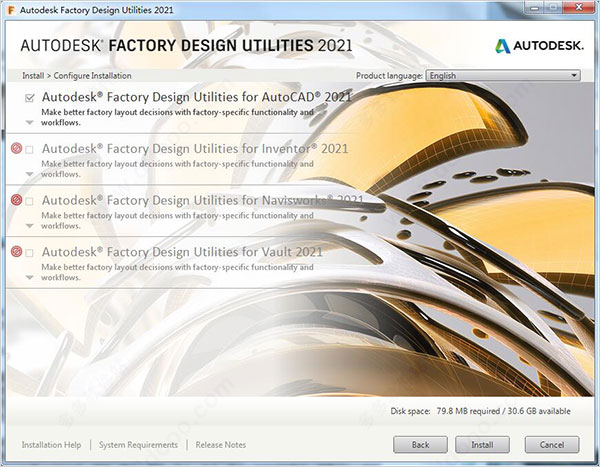Click the red blocked icon beside Inventor 2021
This screenshot has height=467, width=600.
(16, 148)
